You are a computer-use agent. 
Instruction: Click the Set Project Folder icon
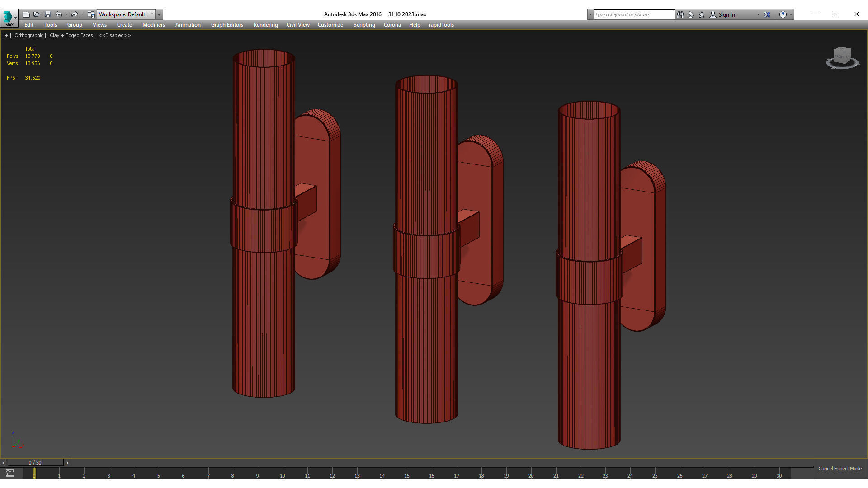pos(91,14)
